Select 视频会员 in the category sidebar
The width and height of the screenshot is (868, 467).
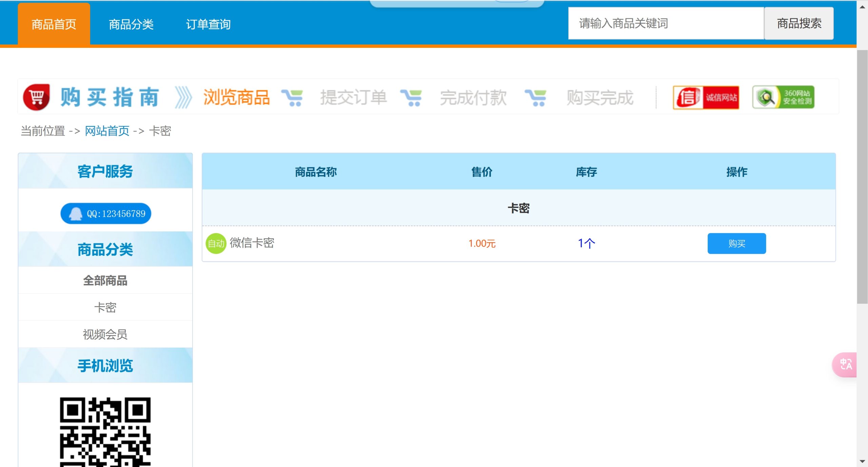(x=105, y=334)
